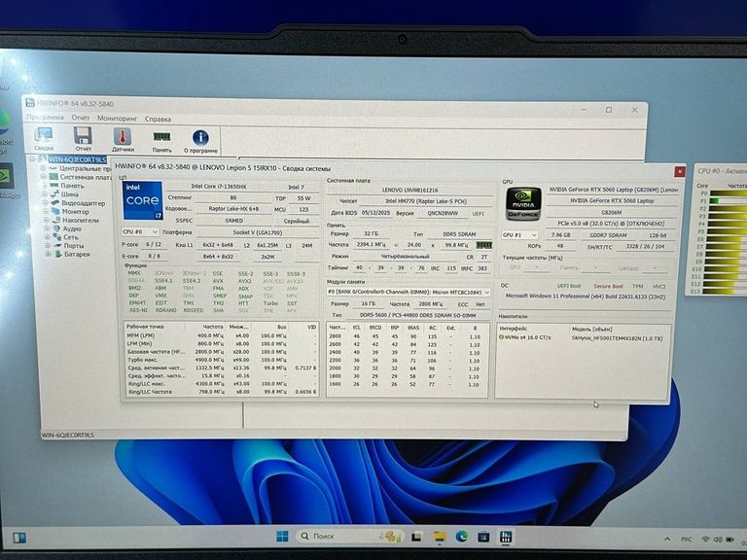Click the Intel Core i7 logo
Image resolution: width=747 pixels, height=560 pixels.
click(142, 200)
